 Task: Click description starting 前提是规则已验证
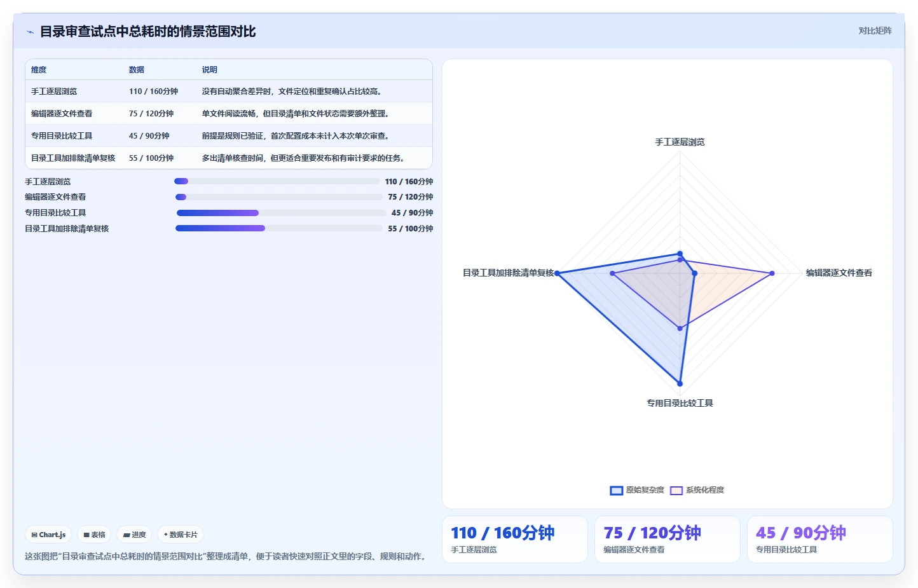(x=296, y=136)
